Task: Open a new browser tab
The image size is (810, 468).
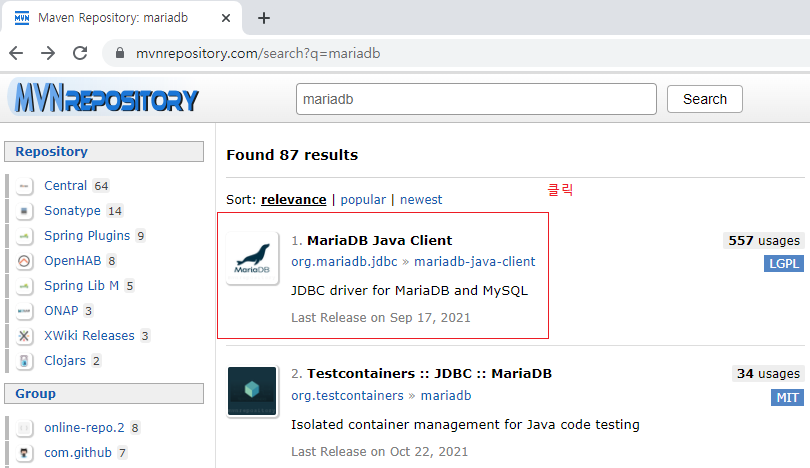Action: pos(264,18)
